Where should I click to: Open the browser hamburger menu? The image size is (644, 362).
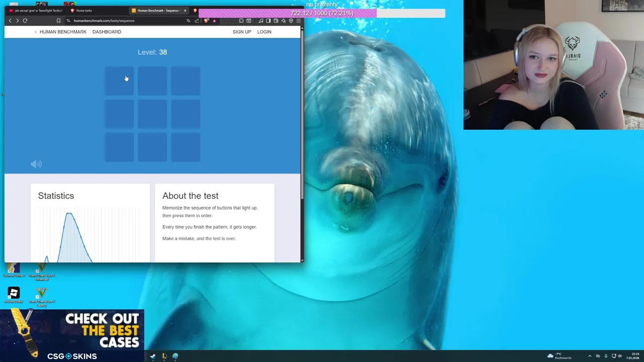click(298, 21)
